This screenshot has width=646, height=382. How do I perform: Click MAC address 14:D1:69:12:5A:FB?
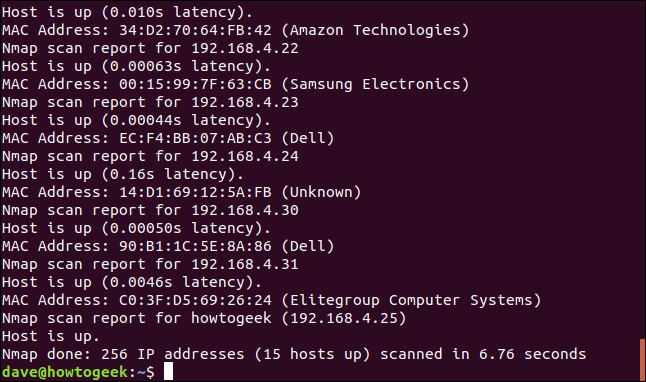coord(195,192)
